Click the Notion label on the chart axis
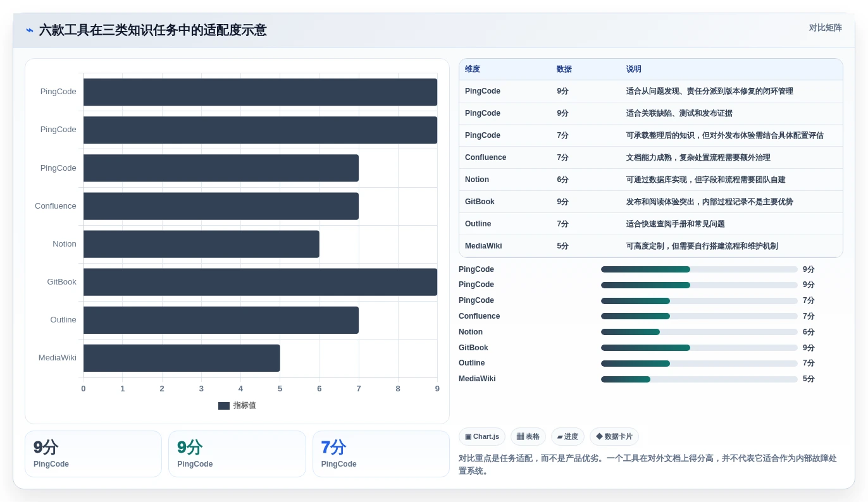868x502 pixels. (x=65, y=244)
